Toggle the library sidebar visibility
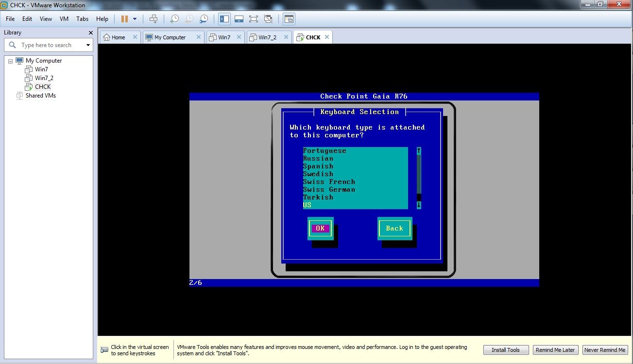Screen dimensions: 633x364 224,19
